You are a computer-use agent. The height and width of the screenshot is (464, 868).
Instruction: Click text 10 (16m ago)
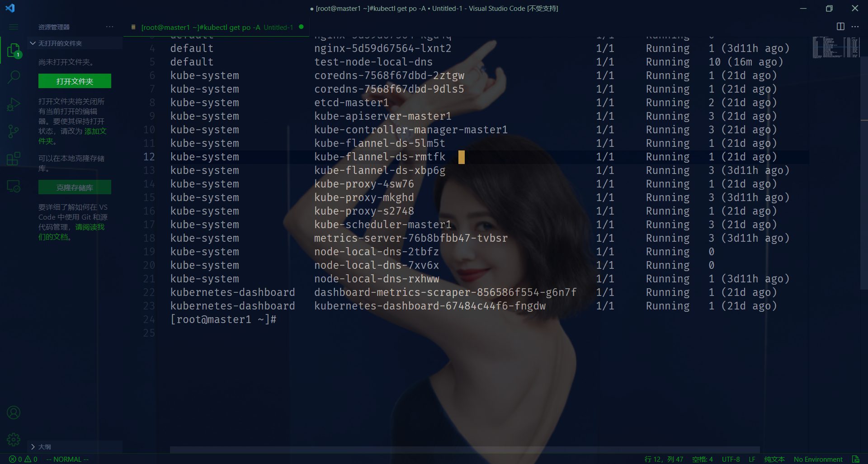pyautogui.click(x=746, y=62)
